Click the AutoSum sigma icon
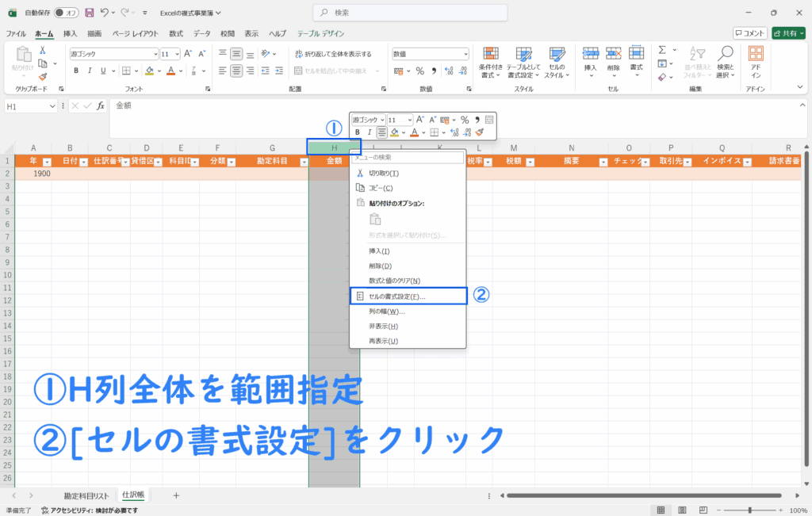The height and width of the screenshot is (516, 812). (x=661, y=49)
